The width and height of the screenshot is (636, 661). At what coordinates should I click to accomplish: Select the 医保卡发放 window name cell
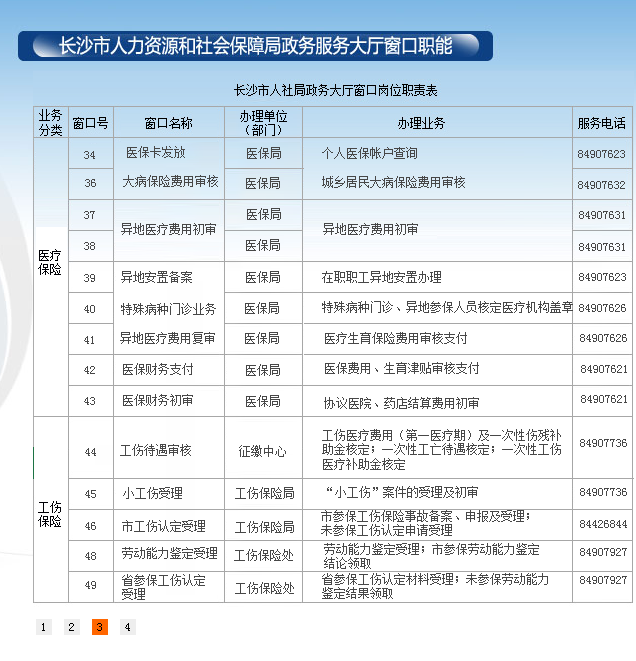click(155, 153)
